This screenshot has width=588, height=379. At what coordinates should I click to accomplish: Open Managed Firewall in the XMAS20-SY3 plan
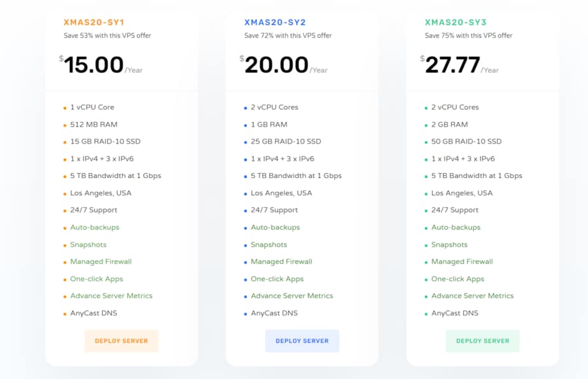[x=463, y=261]
